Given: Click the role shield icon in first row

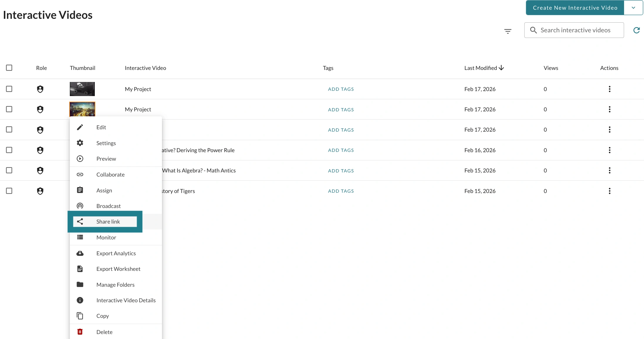Looking at the screenshot, I should point(40,89).
